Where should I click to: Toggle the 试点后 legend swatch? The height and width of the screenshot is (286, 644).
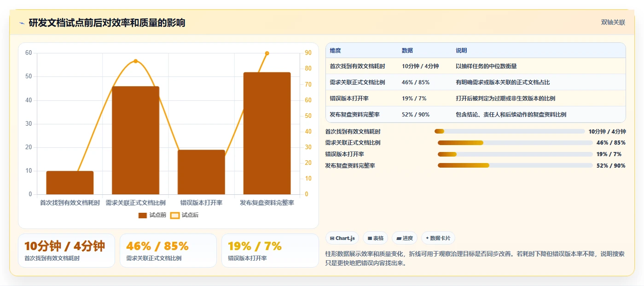pyautogui.click(x=175, y=215)
